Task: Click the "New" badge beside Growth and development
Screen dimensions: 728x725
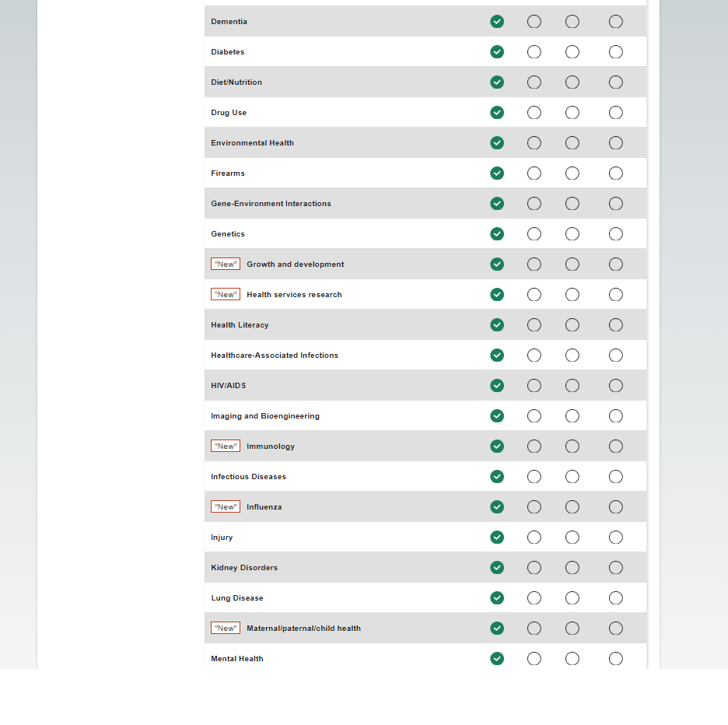Action: pos(226,264)
